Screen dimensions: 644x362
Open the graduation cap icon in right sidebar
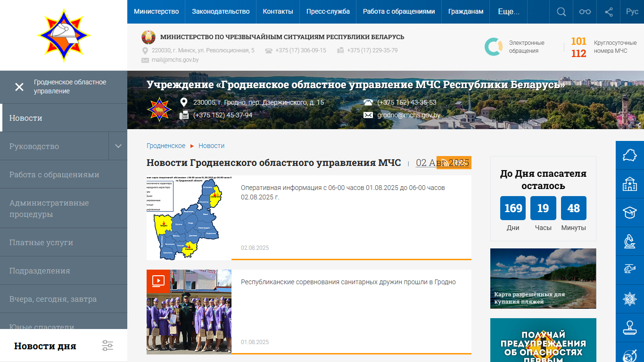pos(630,212)
